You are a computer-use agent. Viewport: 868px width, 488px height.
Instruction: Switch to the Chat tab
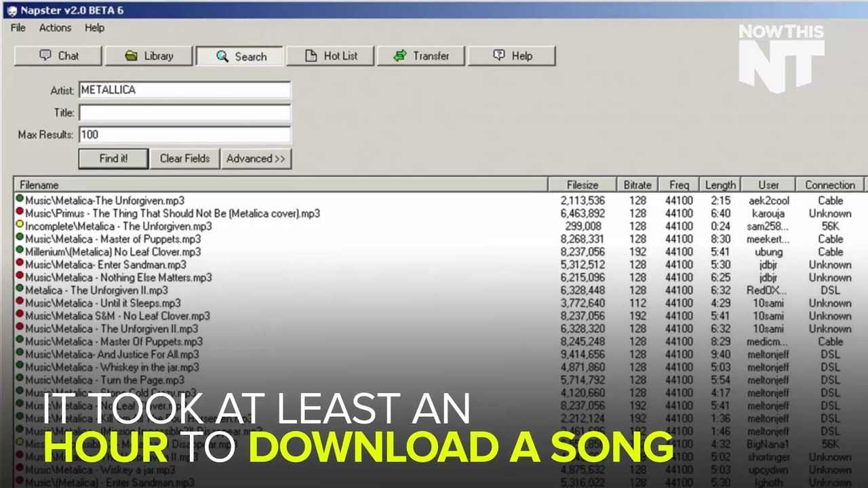58,56
